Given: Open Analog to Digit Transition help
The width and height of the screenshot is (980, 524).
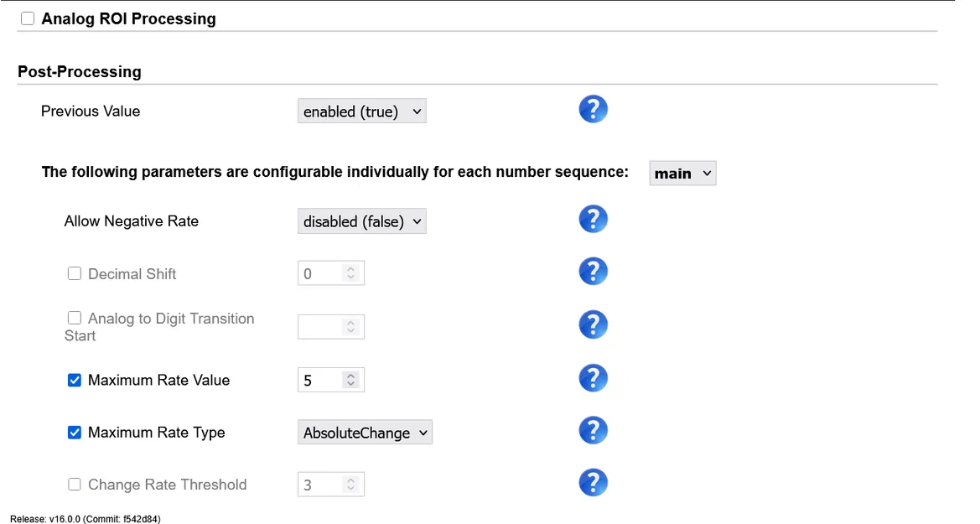Looking at the screenshot, I should (593, 325).
